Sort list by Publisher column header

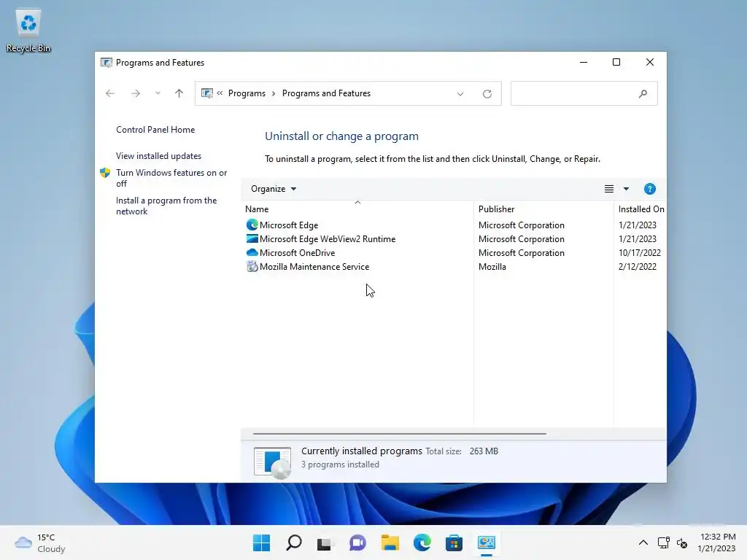click(x=543, y=209)
